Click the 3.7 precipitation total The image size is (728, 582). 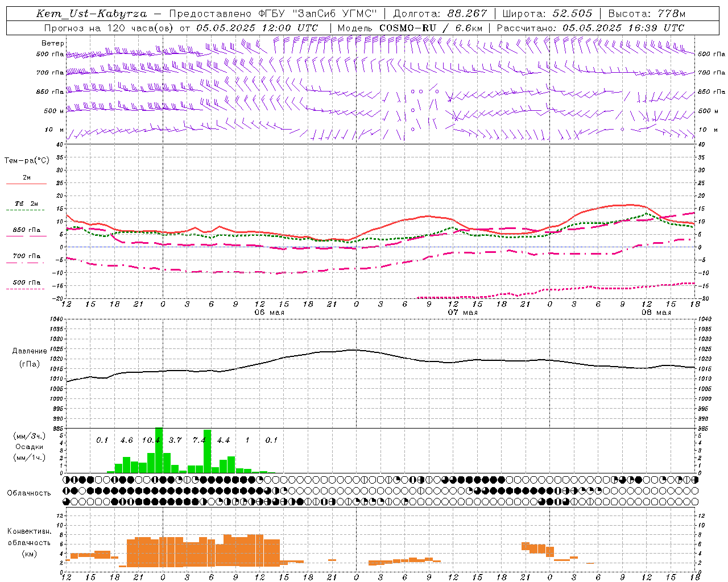[175, 440]
